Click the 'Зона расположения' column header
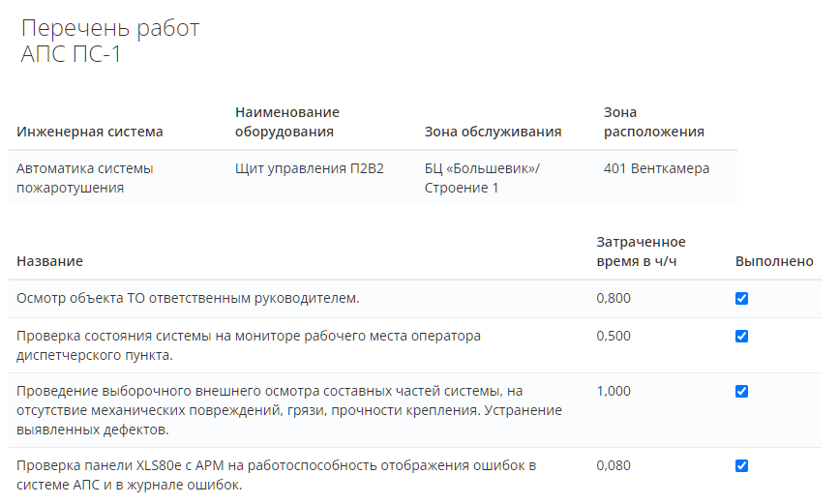839x504 pixels. click(x=653, y=122)
